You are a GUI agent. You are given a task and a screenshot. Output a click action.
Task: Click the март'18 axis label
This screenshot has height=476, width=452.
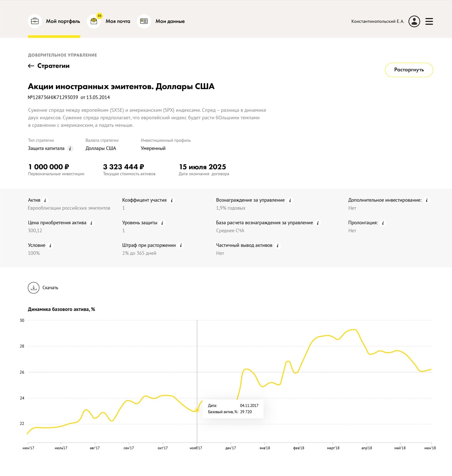pyautogui.click(x=333, y=448)
